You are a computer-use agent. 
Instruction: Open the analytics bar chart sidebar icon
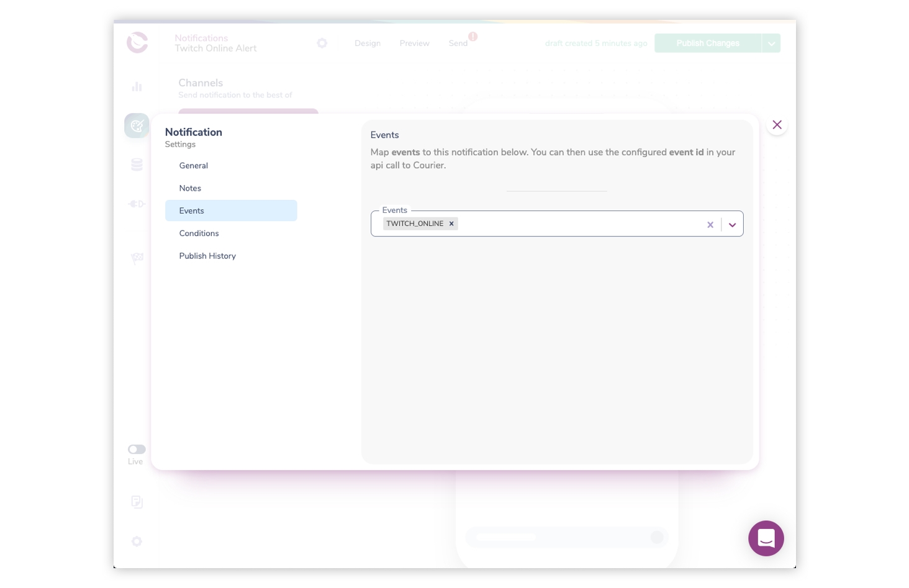pyautogui.click(x=137, y=86)
